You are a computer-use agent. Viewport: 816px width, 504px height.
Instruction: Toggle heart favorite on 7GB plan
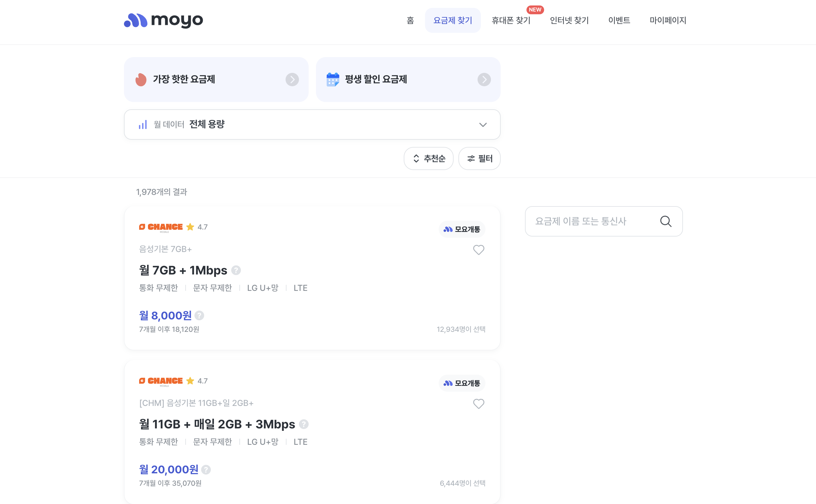point(478,250)
